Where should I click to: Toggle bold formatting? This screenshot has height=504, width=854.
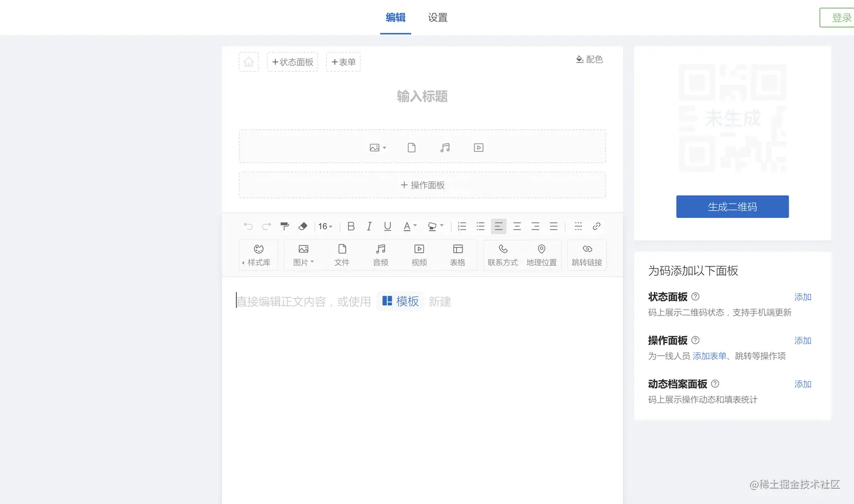coord(351,226)
